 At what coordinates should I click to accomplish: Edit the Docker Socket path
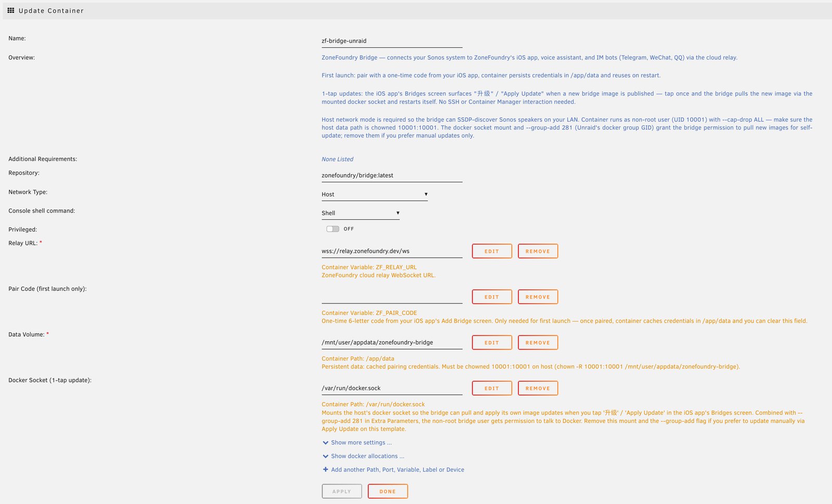pyautogui.click(x=492, y=388)
